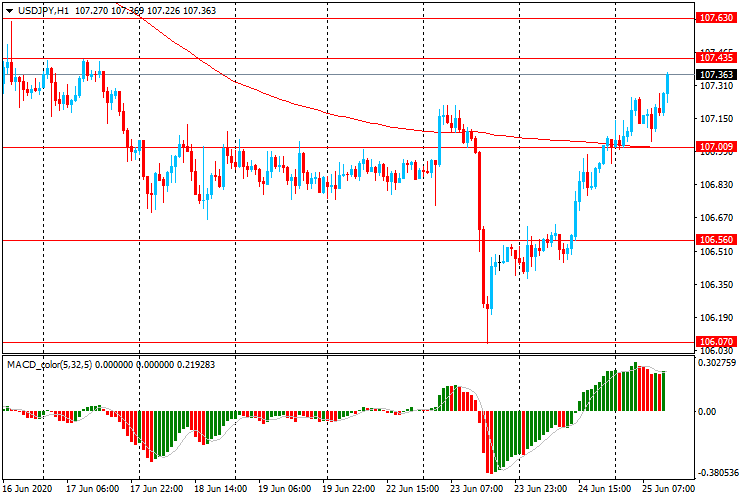This screenshot has width=740, height=500.
Task: Click the MACD scale value 0.302759
Action: (718, 364)
